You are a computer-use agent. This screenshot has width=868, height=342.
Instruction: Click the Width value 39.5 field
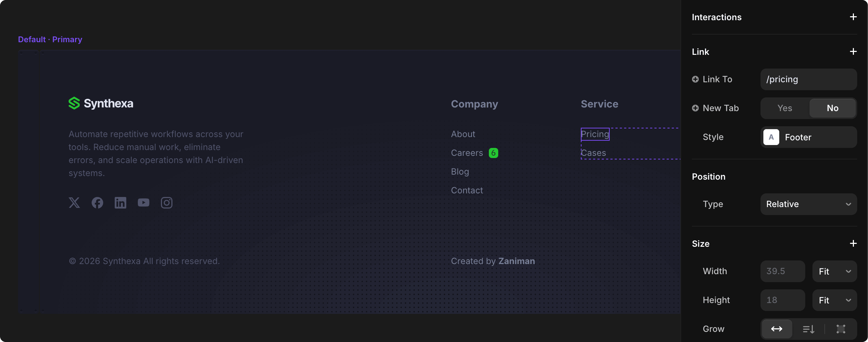(x=782, y=271)
